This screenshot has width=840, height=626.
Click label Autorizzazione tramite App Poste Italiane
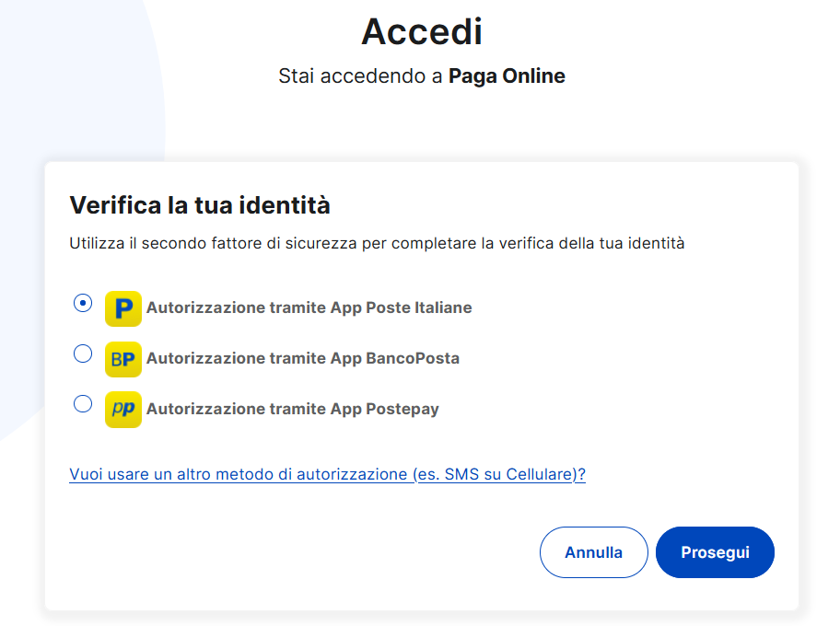[309, 307]
